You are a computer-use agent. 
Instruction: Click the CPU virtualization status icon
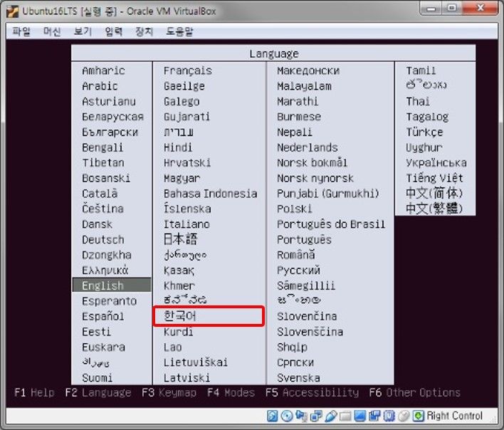click(x=389, y=416)
